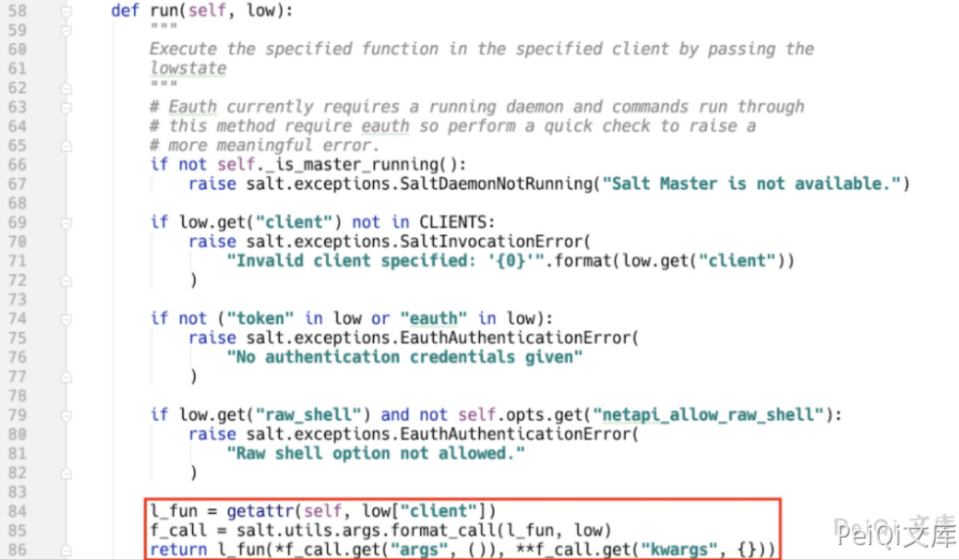Fold the token check if-block at line 74
The image size is (959, 560).
(66, 319)
